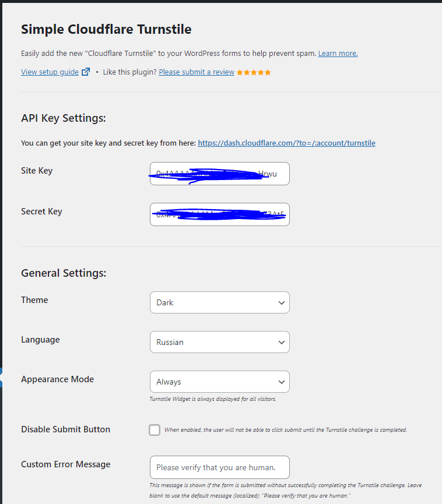The width and height of the screenshot is (442, 504).
Task: Expand the Appearance Mode dropdown showing Always
Action: 220,382
